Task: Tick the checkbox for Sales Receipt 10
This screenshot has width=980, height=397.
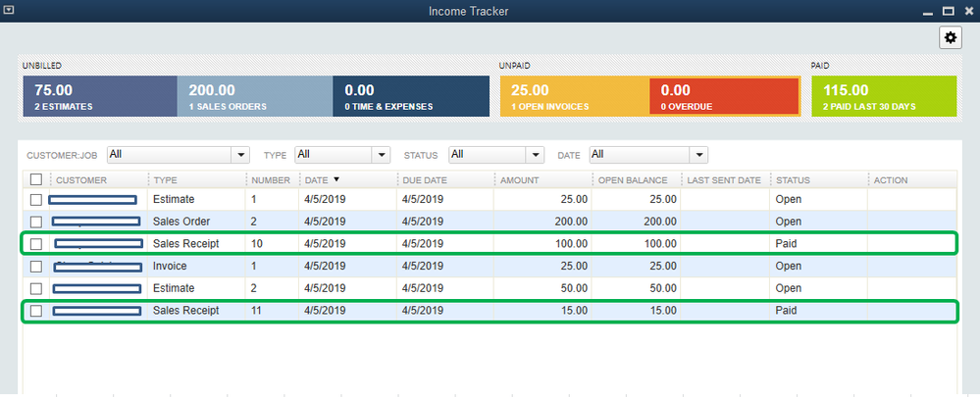Action: point(36,244)
